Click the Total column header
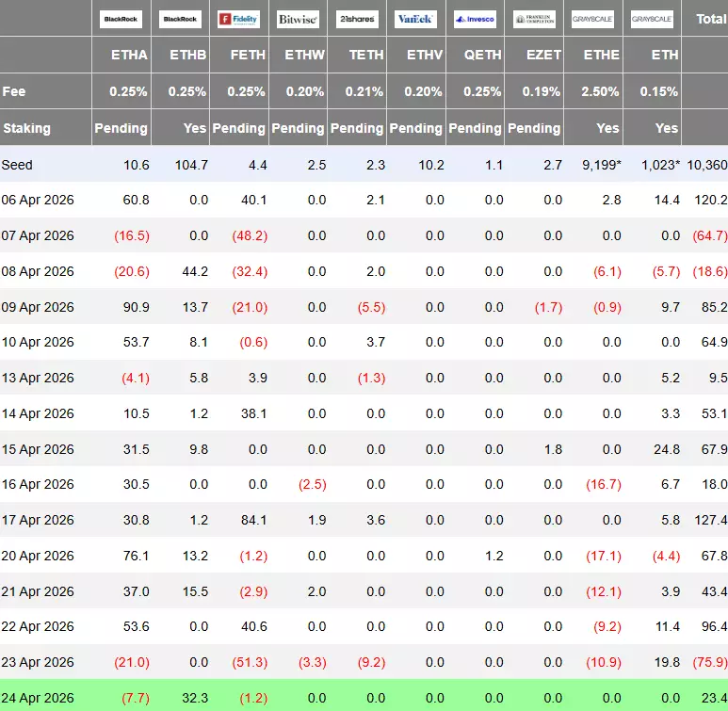The height and width of the screenshot is (711, 728). [x=710, y=19]
